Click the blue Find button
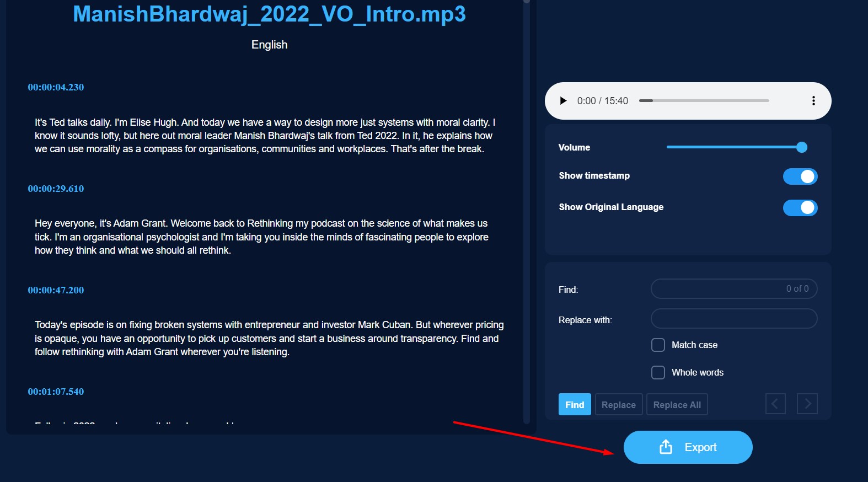 575,405
